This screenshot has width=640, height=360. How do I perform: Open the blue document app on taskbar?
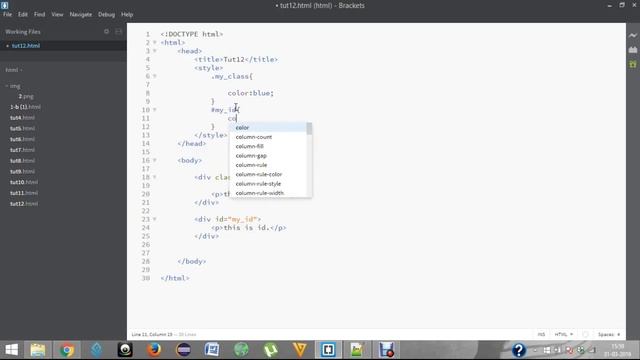pos(212,350)
